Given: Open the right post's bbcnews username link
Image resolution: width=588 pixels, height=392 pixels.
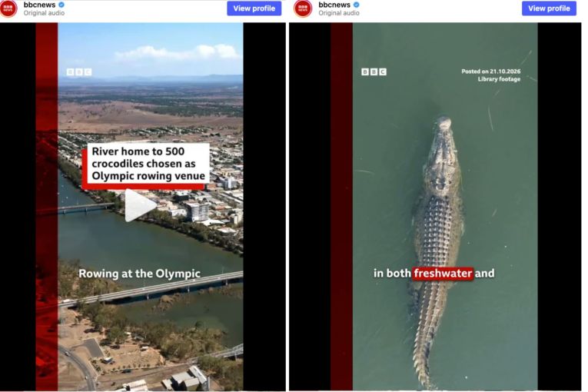Looking at the screenshot, I should pos(334,5).
